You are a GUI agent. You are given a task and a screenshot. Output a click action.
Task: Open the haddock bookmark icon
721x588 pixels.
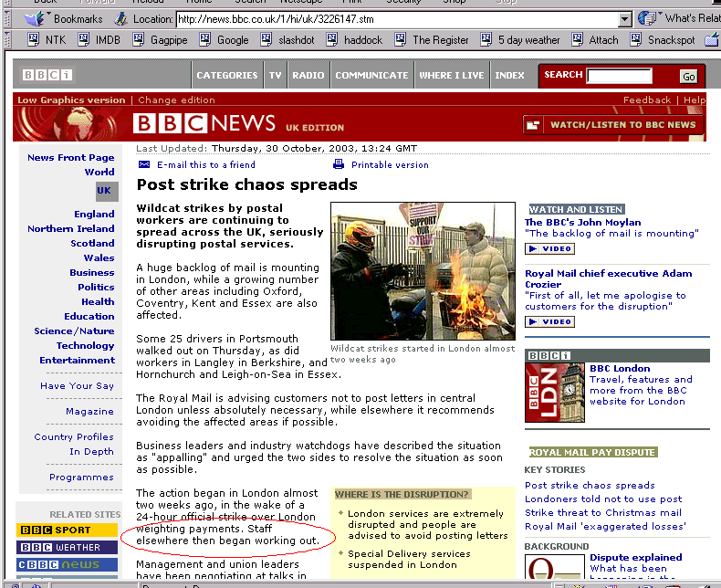click(332, 39)
